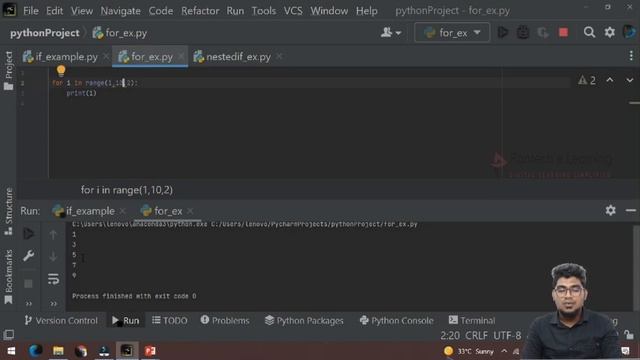
Task: Open Microsoft Edge from taskbar
Action: [36, 351]
